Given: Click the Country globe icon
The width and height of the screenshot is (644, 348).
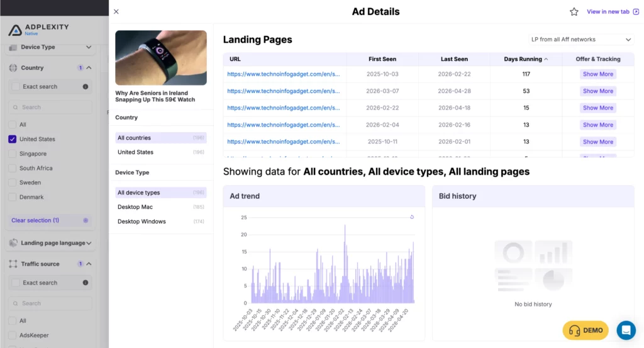Looking at the screenshot, I should coord(13,68).
